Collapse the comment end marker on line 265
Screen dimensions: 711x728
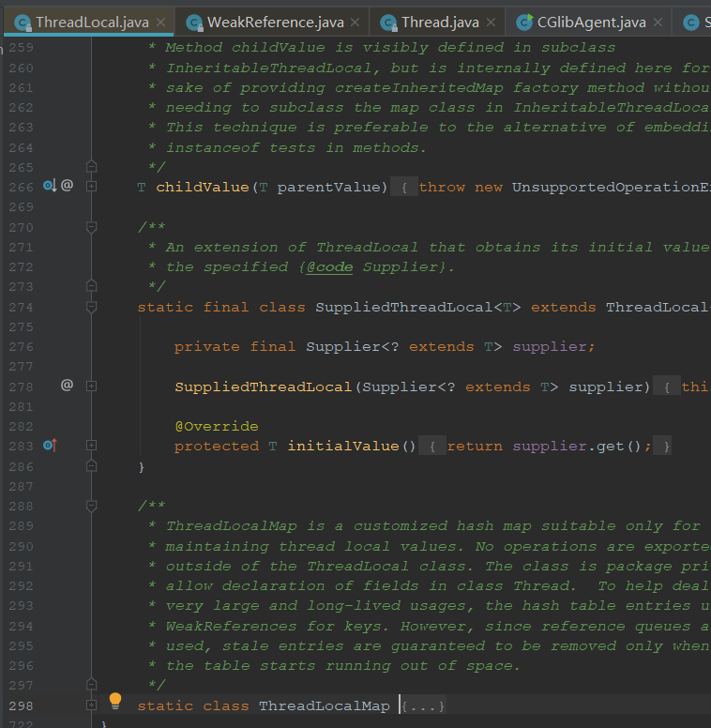[91, 166]
